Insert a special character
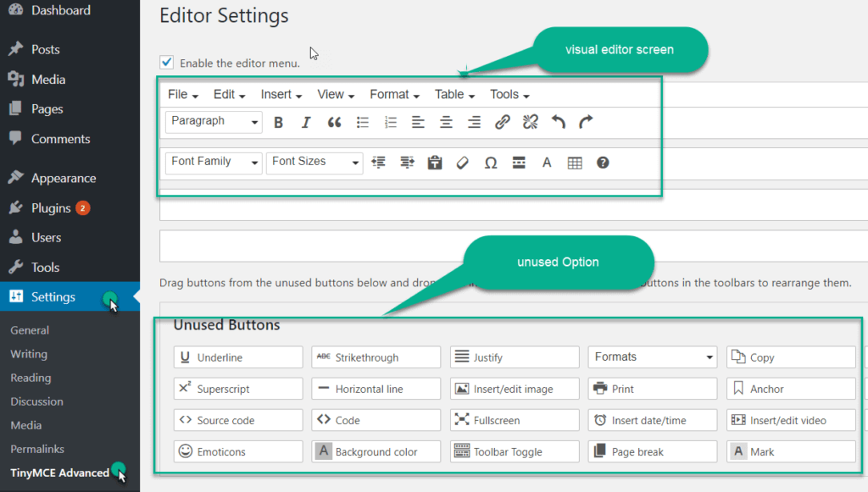868x492 pixels. [x=490, y=162]
